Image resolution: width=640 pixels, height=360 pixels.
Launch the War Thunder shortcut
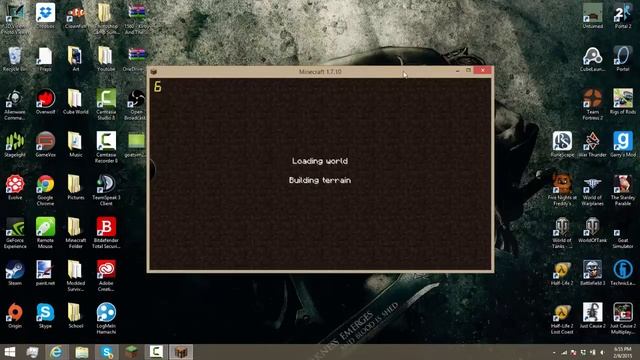[x=592, y=144]
